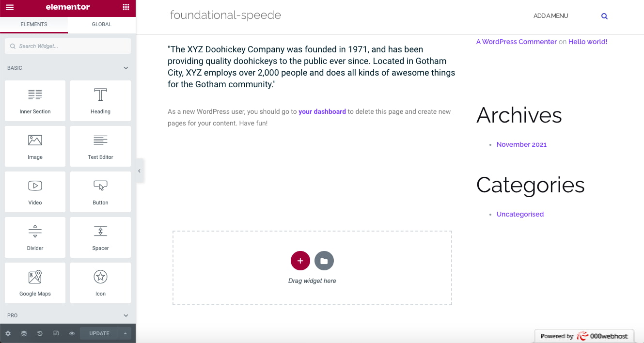Open the save options arrow
This screenshot has width=644, height=343.
125,333
